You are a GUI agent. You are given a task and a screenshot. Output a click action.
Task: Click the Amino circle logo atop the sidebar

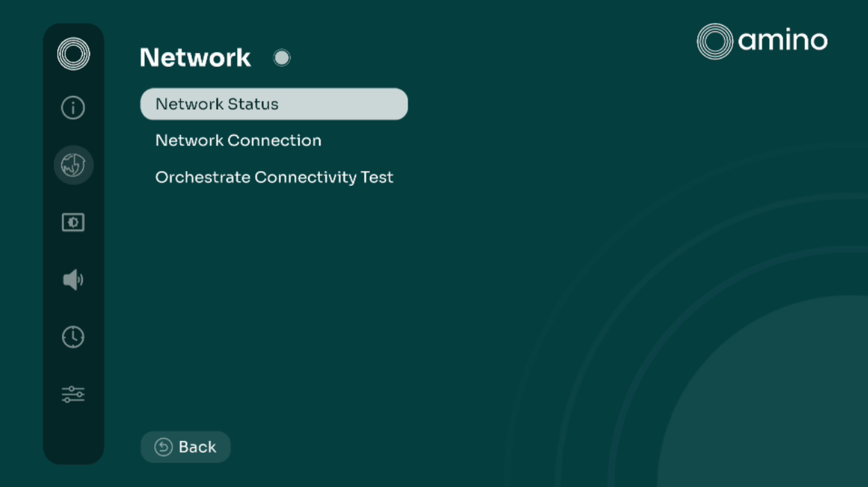tap(73, 54)
